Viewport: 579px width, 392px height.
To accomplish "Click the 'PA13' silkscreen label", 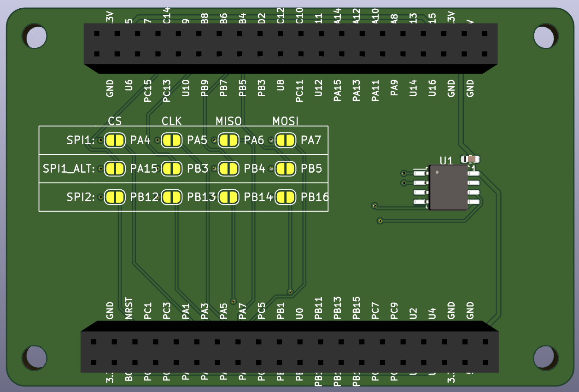I will click(356, 90).
